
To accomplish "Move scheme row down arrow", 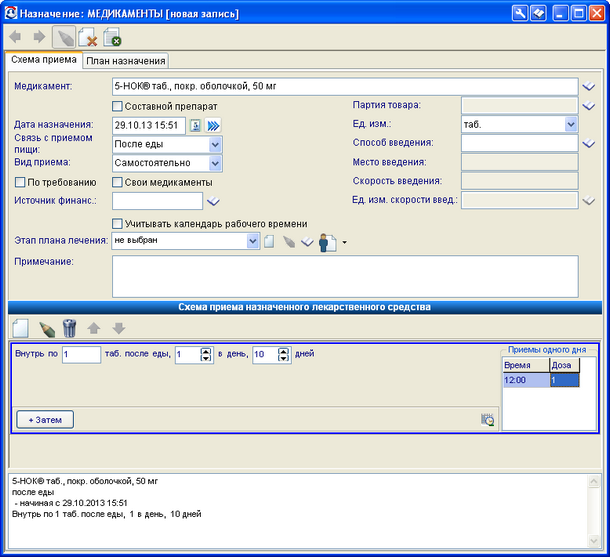I will tap(119, 328).
